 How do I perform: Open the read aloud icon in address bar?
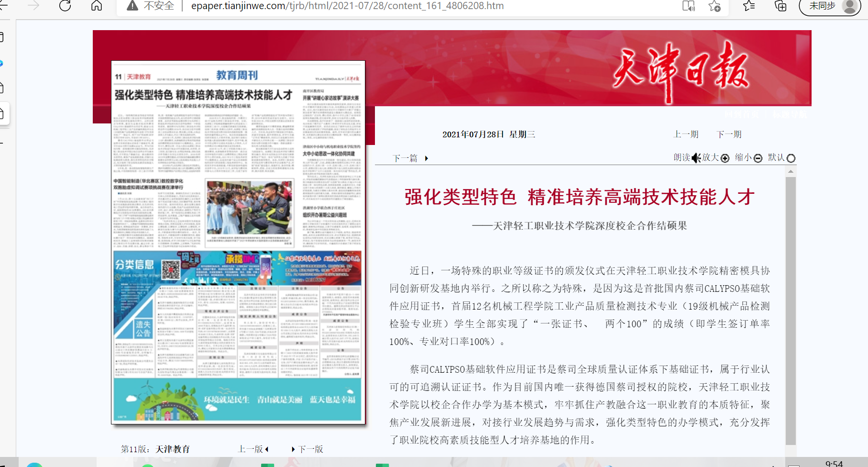point(688,6)
